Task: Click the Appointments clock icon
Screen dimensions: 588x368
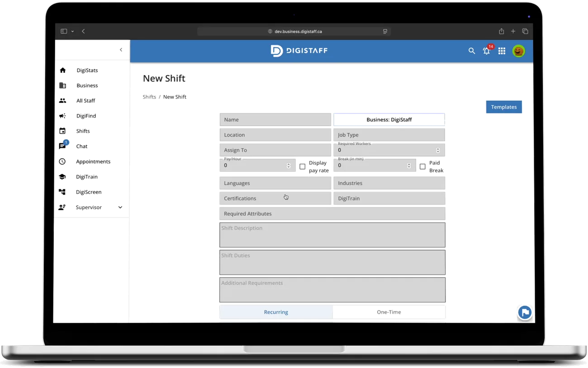Action: [x=62, y=161]
